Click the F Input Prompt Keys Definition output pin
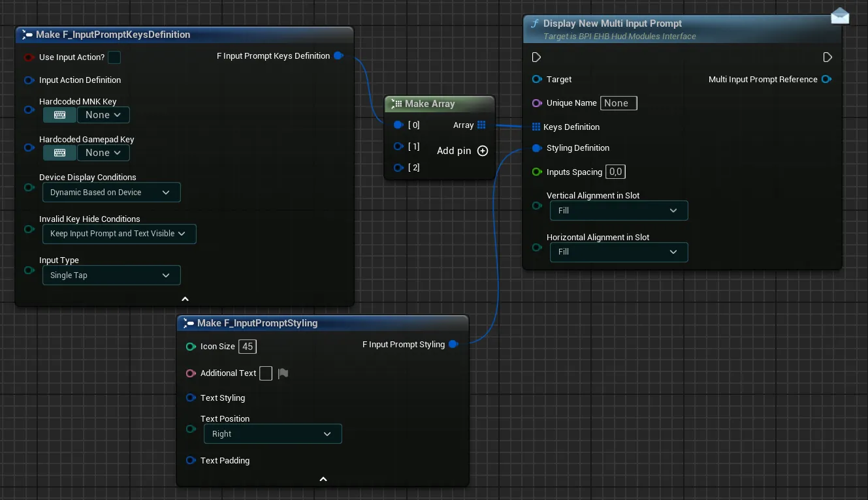The height and width of the screenshot is (500, 868). [x=338, y=56]
